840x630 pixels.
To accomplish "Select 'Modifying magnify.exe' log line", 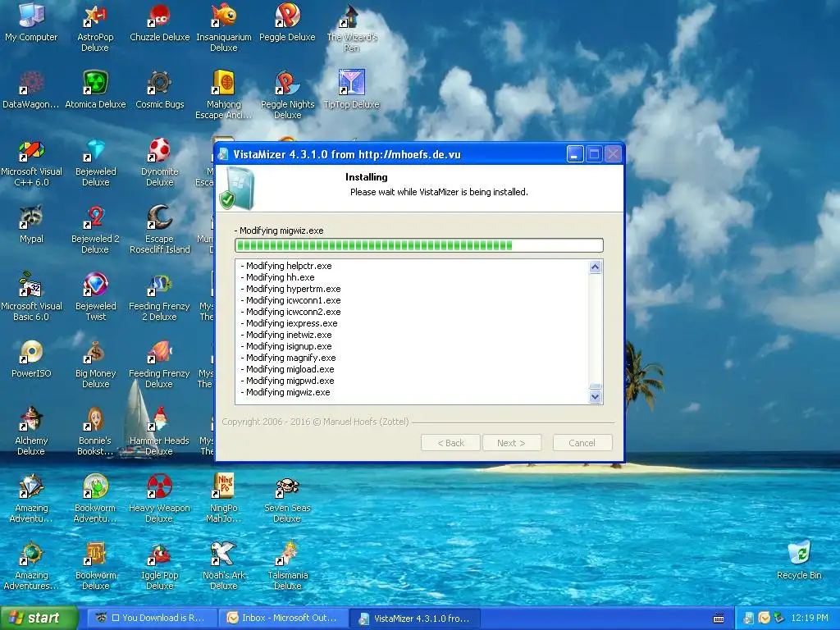I will [288, 358].
